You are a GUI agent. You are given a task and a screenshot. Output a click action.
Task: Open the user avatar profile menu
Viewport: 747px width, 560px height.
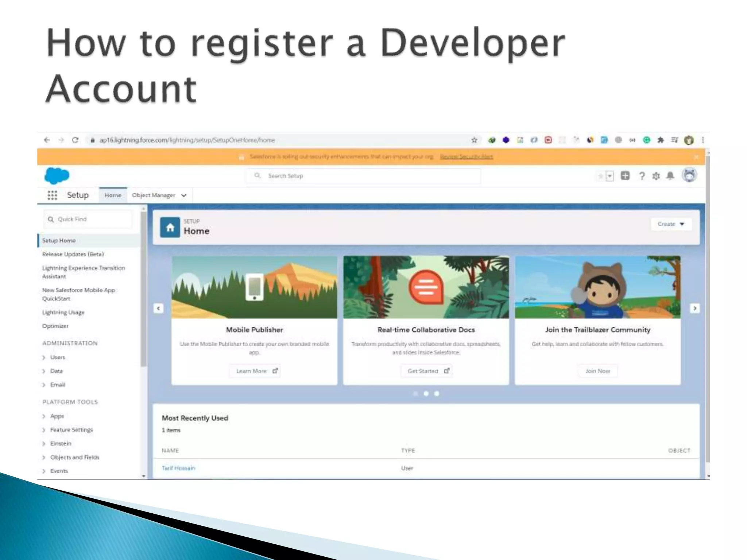pyautogui.click(x=689, y=175)
